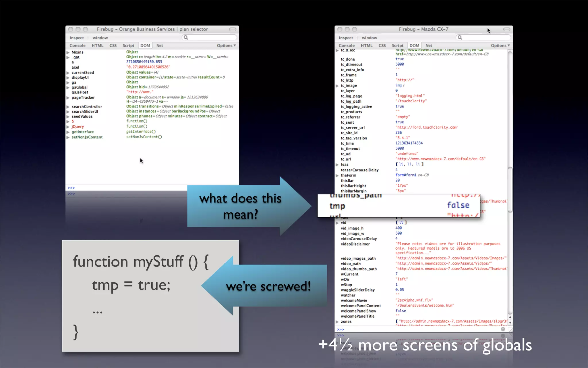The image size is (588, 368).
Task: Click the Mazda DOM panel vertical scrollbar thumb
Action: coord(510,190)
